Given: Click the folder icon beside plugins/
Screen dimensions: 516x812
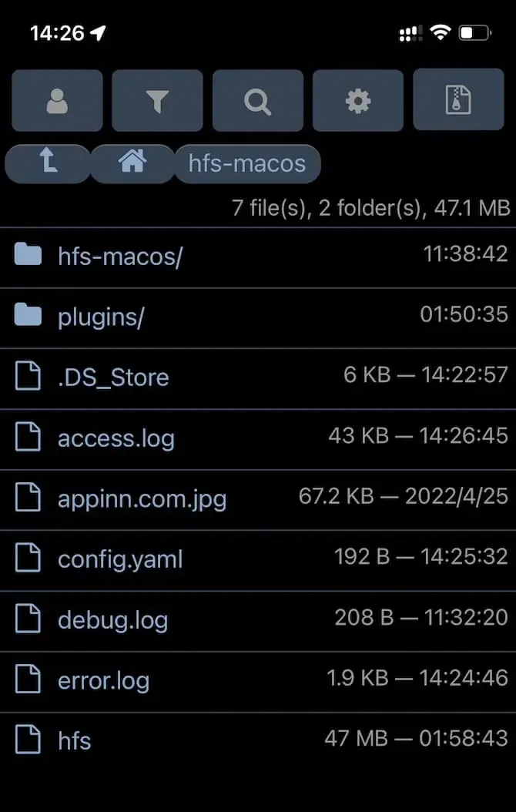Looking at the screenshot, I should point(28,315).
